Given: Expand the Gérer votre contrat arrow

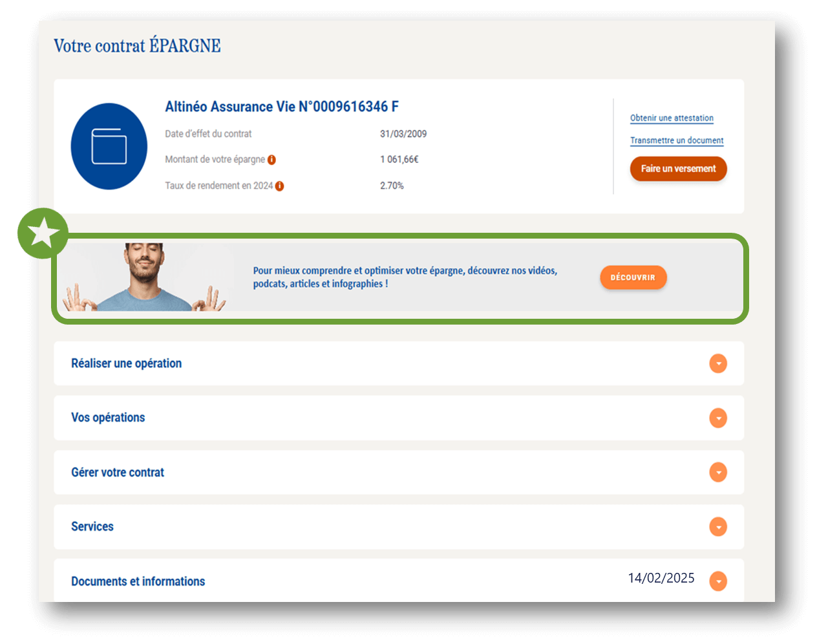Looking at the screenshot, I should point(718,472).
